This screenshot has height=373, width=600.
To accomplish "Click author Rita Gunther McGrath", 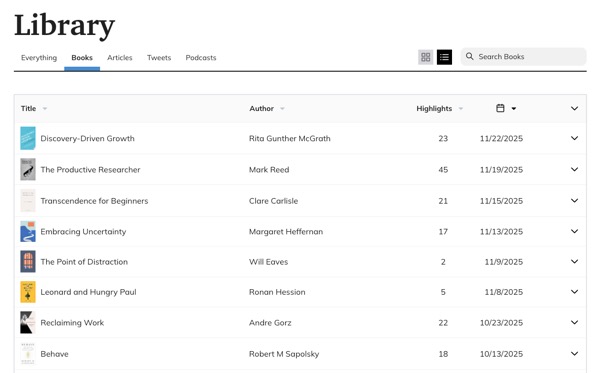I will (290, 138).
